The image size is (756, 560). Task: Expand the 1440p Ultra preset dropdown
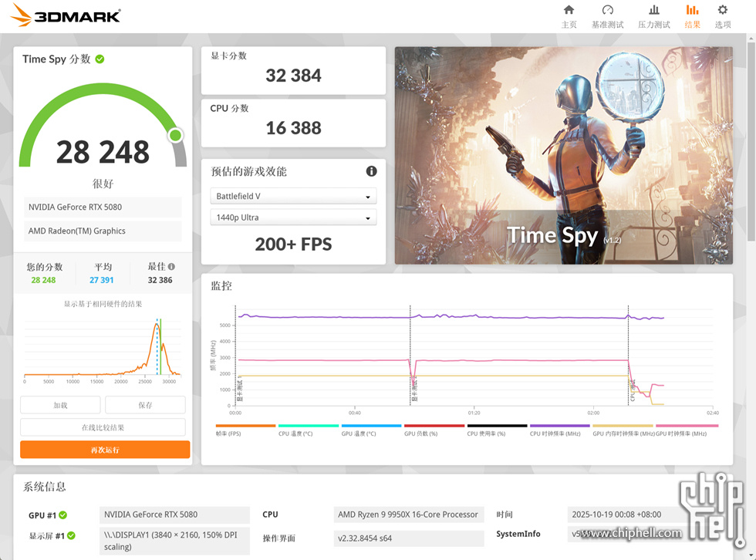(x=293, y=218)
